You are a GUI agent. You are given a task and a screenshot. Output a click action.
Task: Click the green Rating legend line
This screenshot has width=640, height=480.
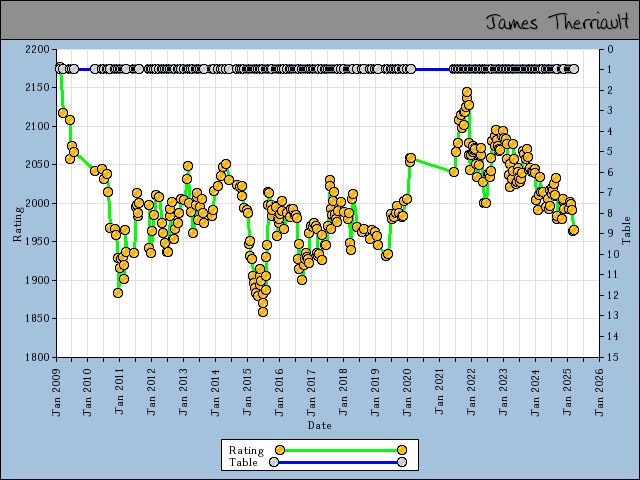click(341, 450)
